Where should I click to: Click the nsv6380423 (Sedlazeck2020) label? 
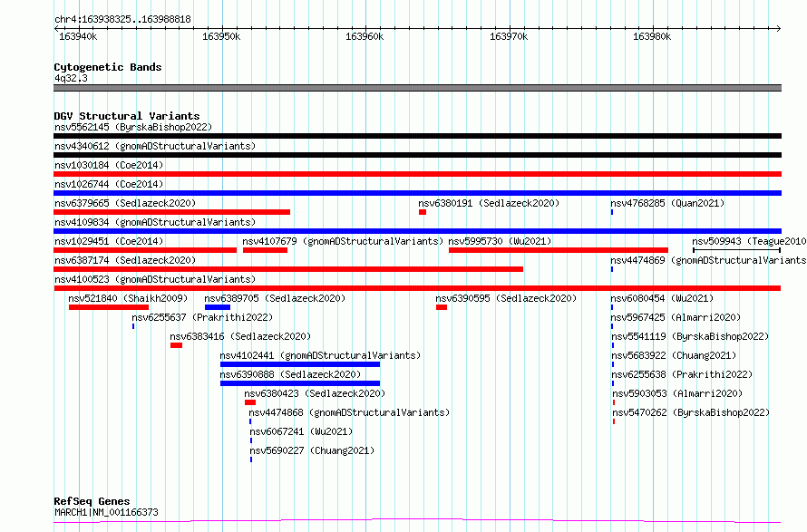point(315,393)
